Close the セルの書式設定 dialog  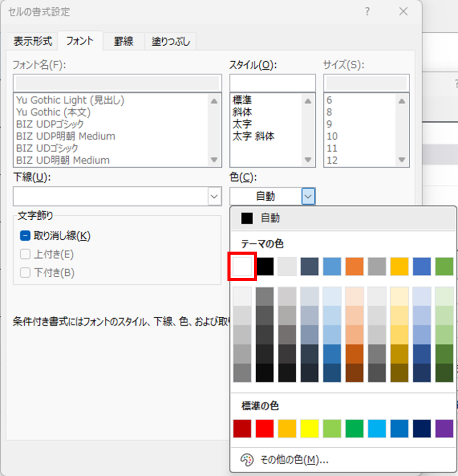point(404,11)
